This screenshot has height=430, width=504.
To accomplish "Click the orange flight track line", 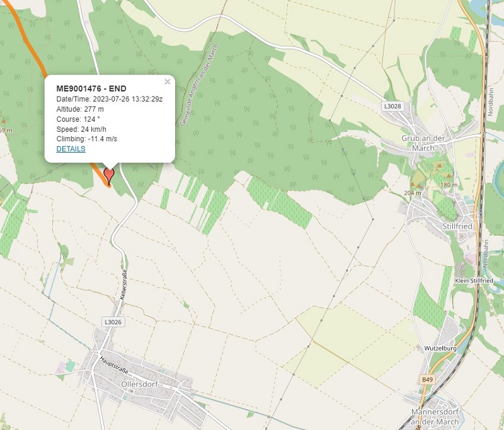I will coord(30,49).
